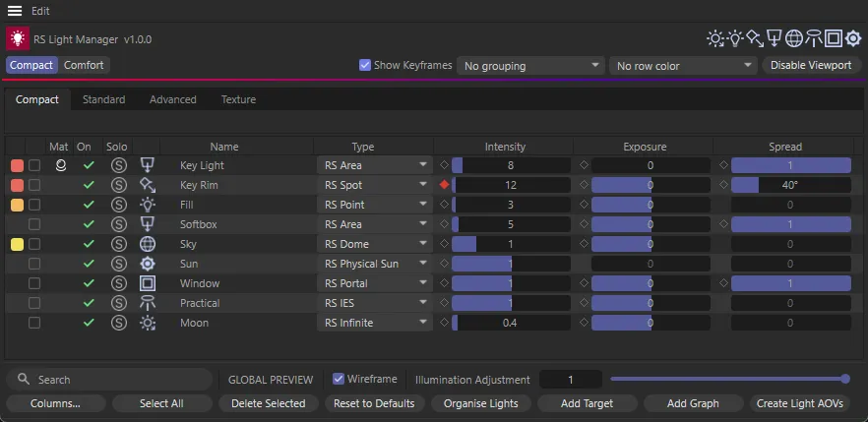
Task: Add a physical sun icon in header
Action: tap(853, 38)
